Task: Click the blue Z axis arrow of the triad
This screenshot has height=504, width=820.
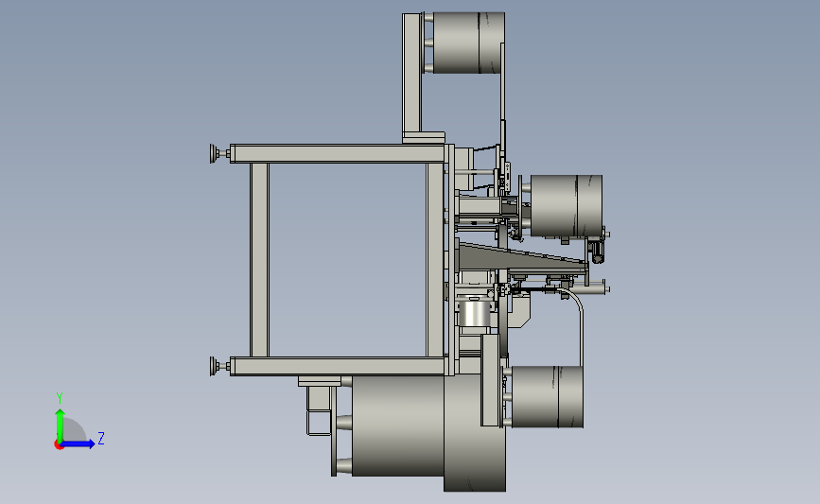Action: pyautogui.click(x=79, y=444)
